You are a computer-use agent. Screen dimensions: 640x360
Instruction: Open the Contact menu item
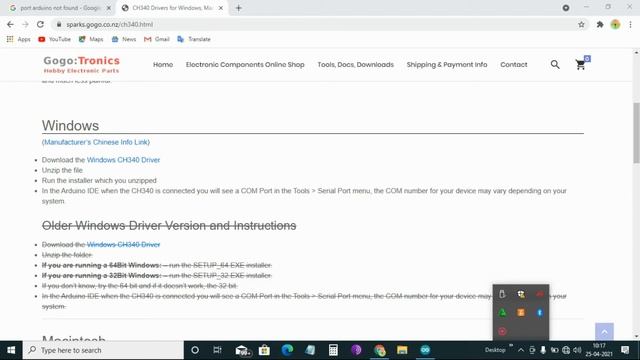(x=513, y=64)
